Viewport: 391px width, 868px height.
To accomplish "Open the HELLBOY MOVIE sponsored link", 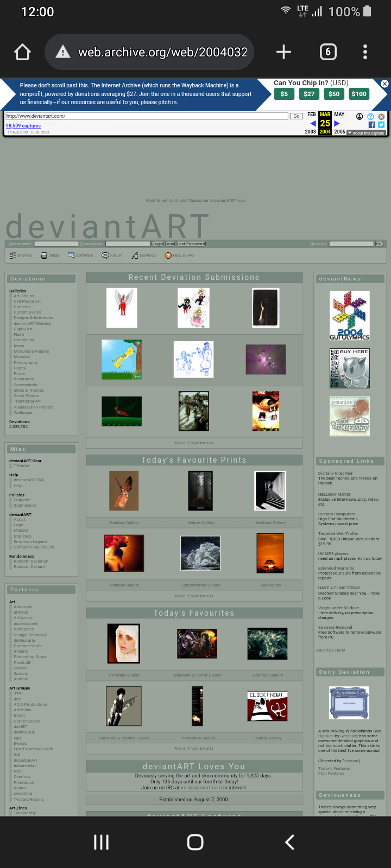I will (335, 494).
